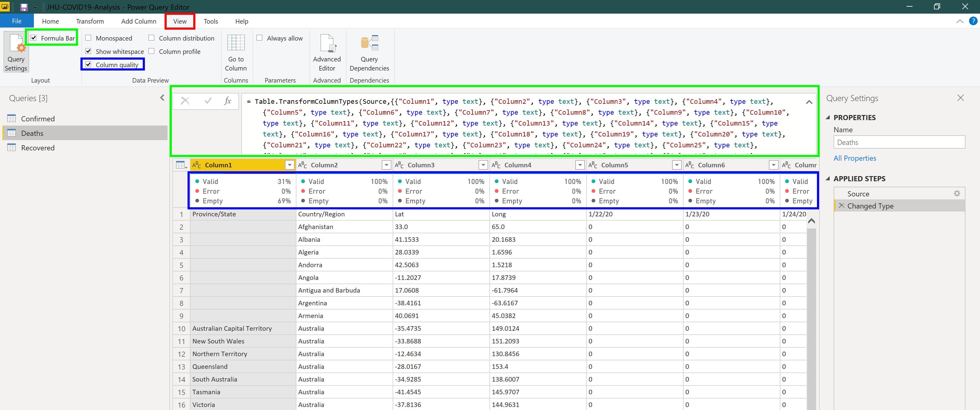Image resolution: width=980 pixels, height=410 pixels.
Task: Click the save icon in the title bar
Action: [x=24, y=7]
